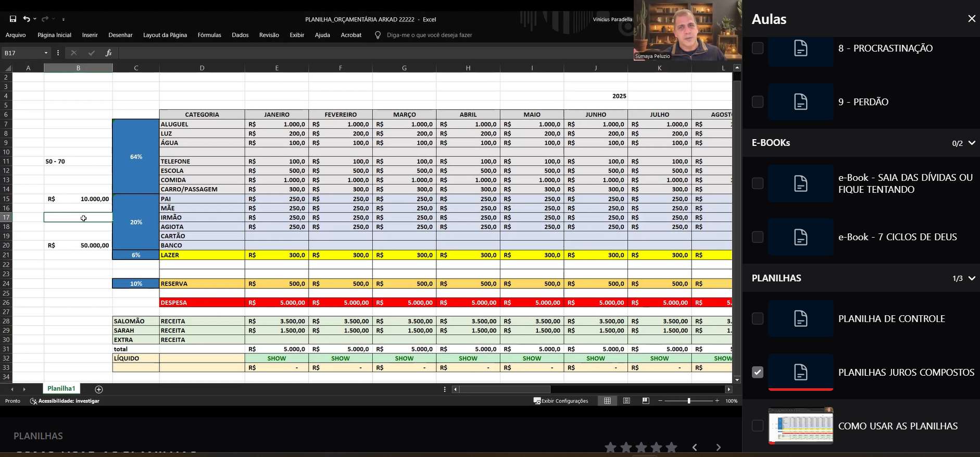980x457 pixels.
Task: Click Exibir Configurações display settings icon
Action: point(537,401)
